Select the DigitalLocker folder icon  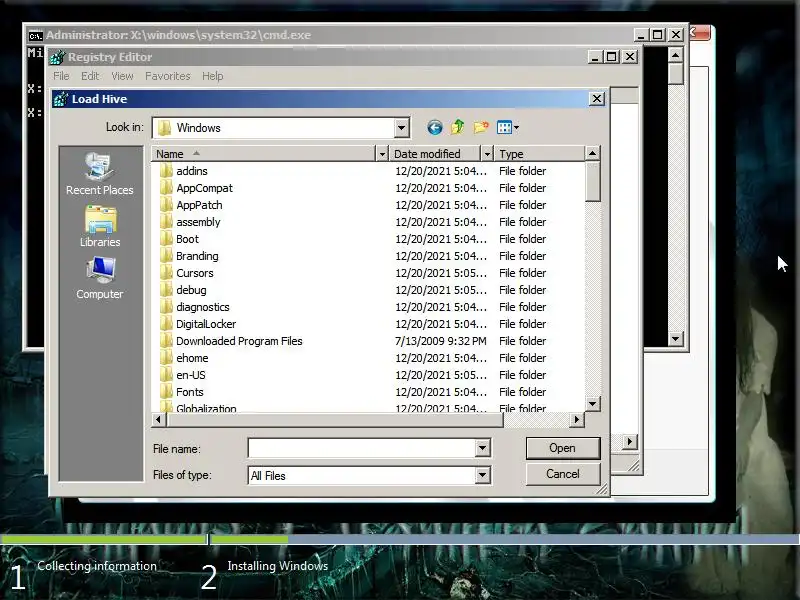click(x=166, y=323)
